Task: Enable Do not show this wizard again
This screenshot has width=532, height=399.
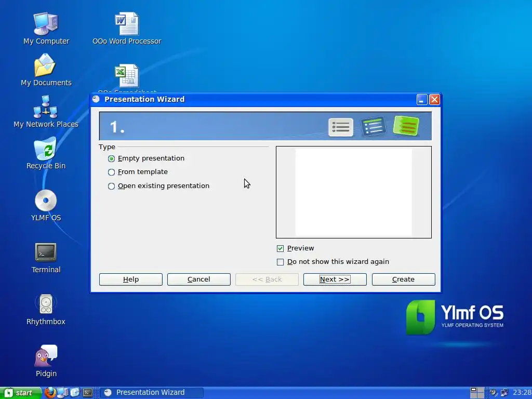Action: 280,262
